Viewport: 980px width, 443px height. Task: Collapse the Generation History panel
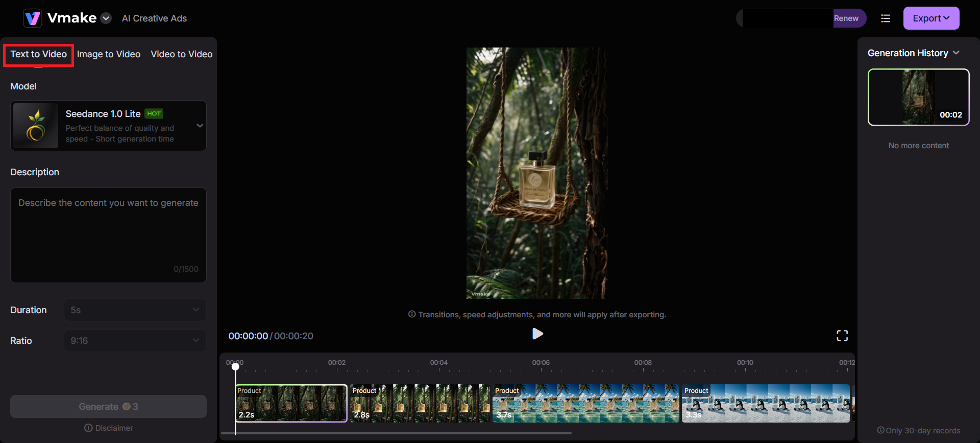click(956, 53)
